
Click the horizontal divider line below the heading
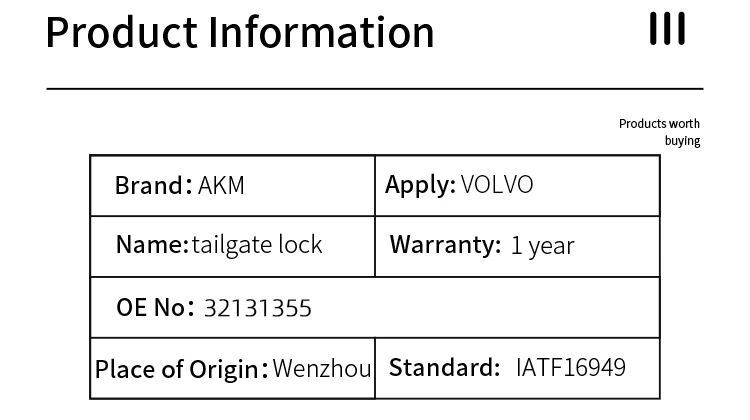tap(375, 89)
